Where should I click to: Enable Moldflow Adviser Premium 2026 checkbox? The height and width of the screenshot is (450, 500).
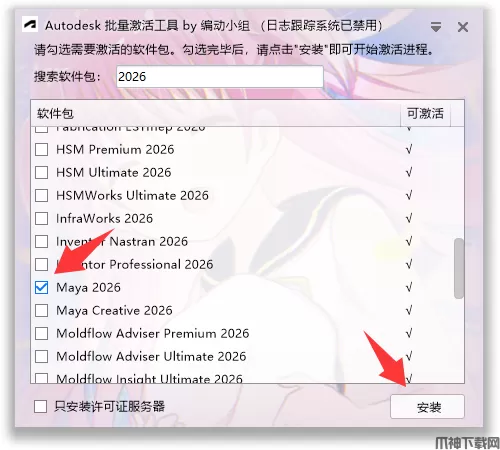pos(41,334)
